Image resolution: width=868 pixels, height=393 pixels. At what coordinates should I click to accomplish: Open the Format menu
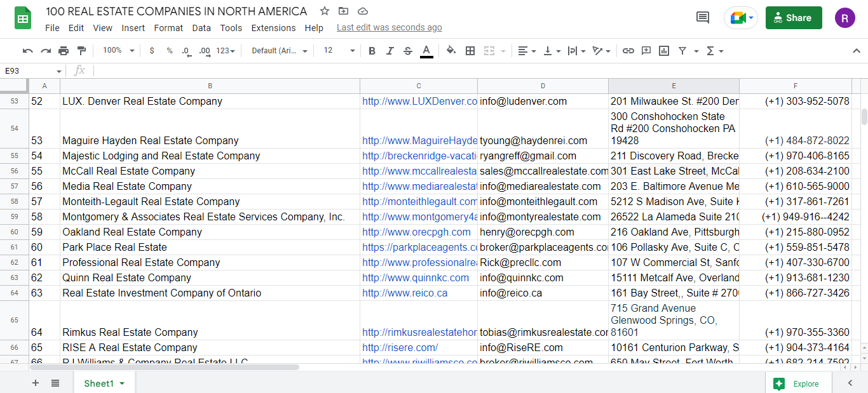(x=168, y=28)
